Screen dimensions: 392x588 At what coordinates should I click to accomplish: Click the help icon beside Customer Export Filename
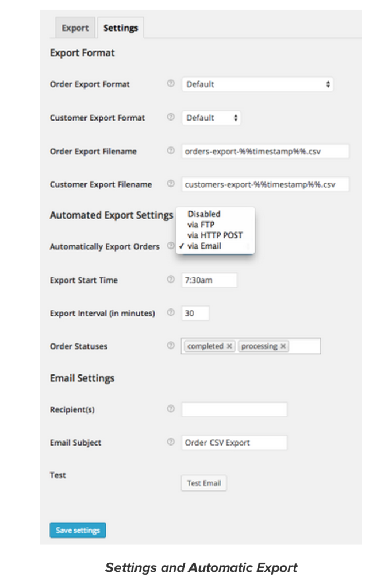point(171,184)
